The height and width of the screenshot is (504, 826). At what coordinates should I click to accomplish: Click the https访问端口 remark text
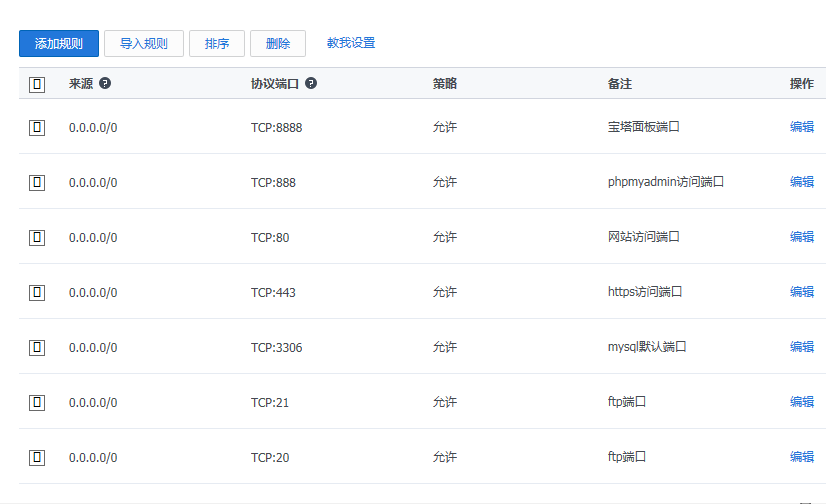(645, 292)
